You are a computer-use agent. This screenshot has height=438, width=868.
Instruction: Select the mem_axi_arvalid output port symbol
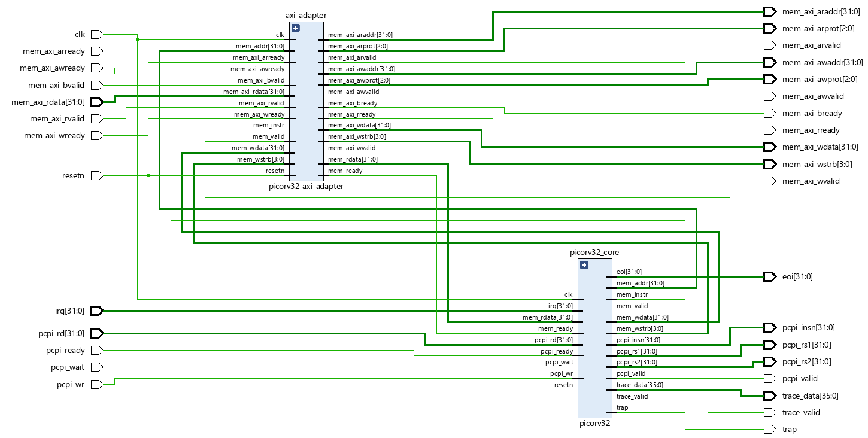coord(770,45)
